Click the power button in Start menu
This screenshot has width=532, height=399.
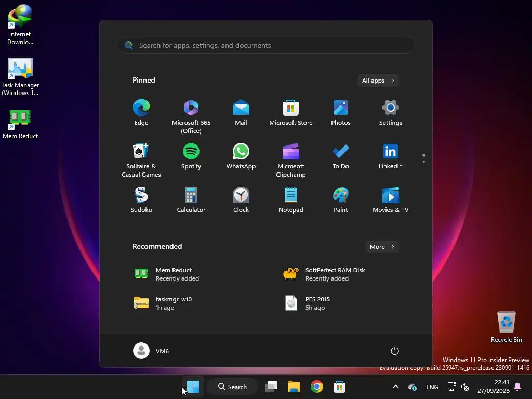click(x=395, y=351)
